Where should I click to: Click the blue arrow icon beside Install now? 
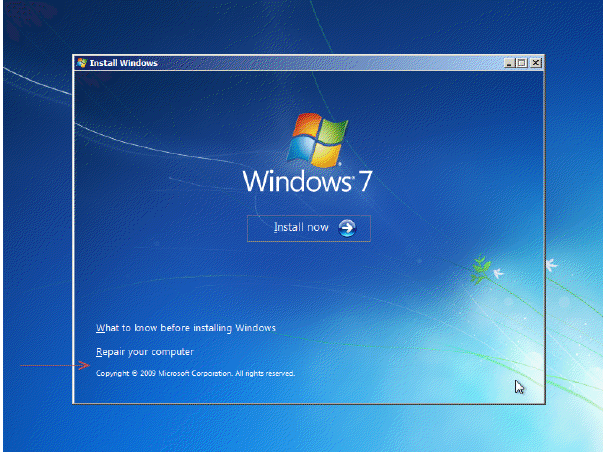pos(347,228)
